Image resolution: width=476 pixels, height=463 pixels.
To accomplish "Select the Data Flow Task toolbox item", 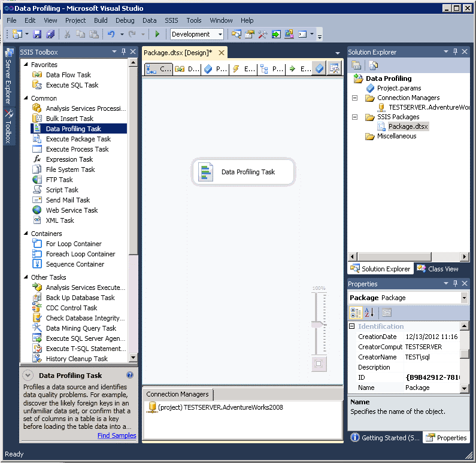I will click(x=68, y=75).
